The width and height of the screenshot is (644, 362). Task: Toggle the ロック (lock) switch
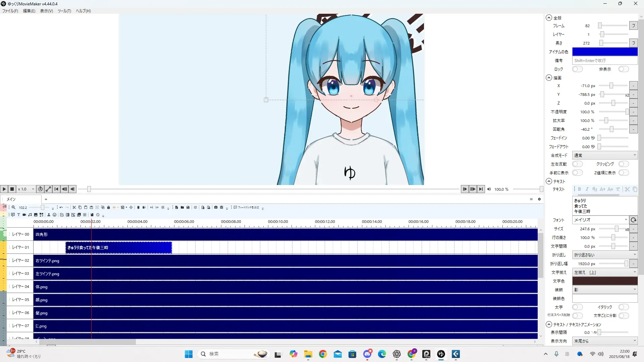577,69
